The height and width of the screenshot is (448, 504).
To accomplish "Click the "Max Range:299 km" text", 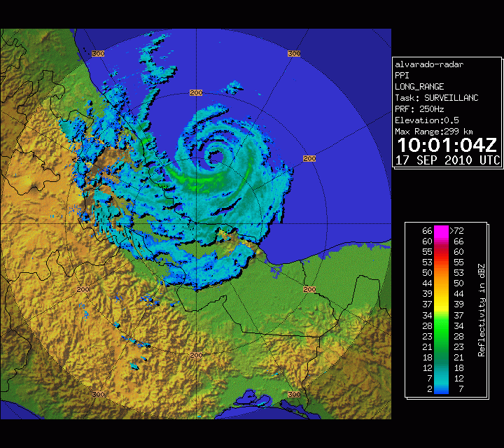I will coord(433,132).
